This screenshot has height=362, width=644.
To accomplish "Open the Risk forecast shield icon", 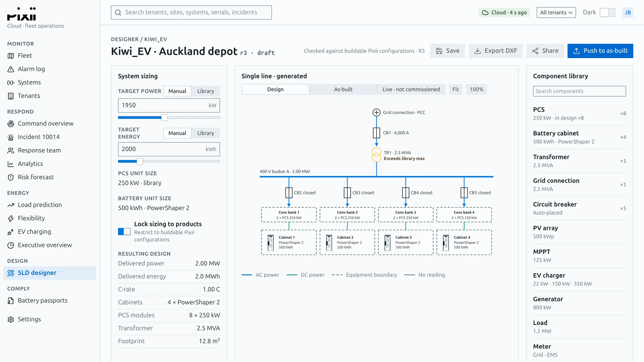I will pyautogui.click(x=11, y=177).
